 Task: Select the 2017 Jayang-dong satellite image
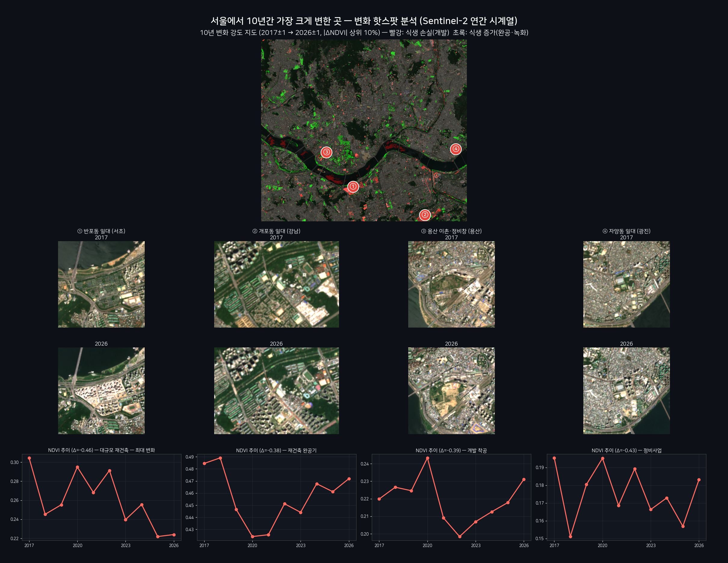pos(626,284)
